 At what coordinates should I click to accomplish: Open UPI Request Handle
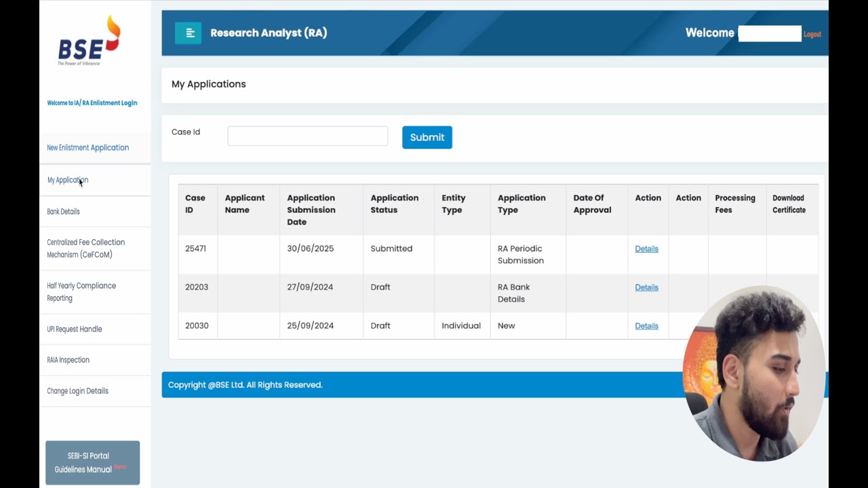pos(75,329)
